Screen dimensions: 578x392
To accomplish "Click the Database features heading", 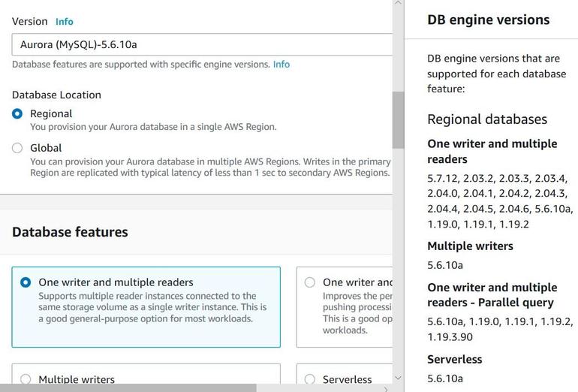I will (x=70, y=232).
